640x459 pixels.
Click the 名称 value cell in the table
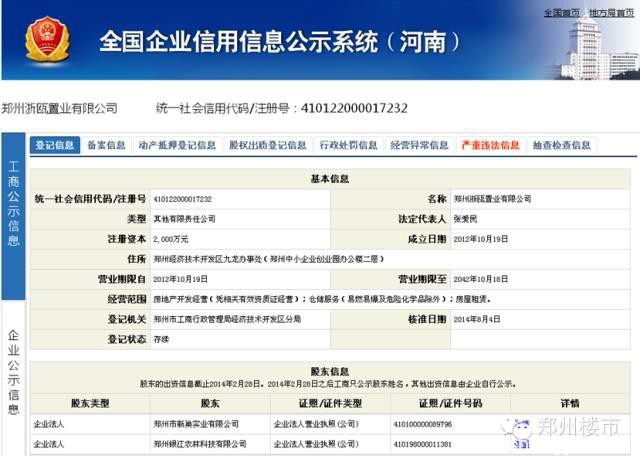pos(540,199)
